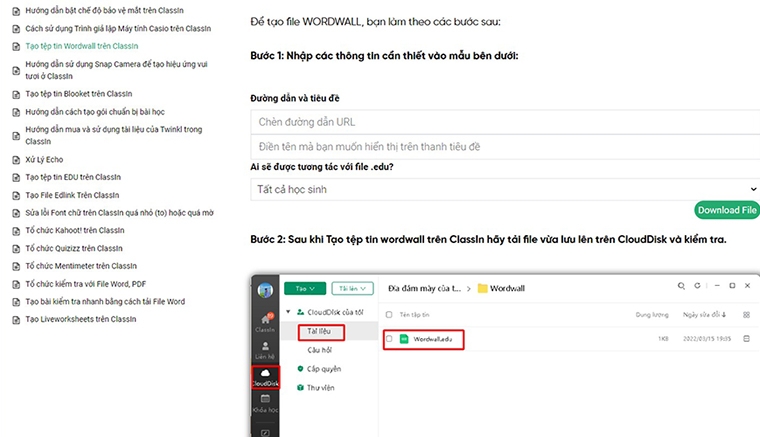Open 'Tạo tệp tin Wordwall trên ClassIn' link
760x437 pixels.
81,46
